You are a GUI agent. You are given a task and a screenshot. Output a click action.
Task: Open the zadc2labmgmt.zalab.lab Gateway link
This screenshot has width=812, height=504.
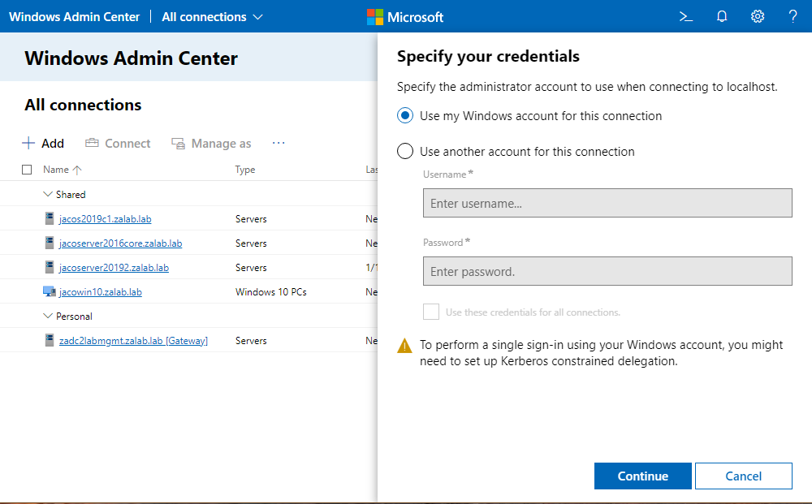(133, 341)
